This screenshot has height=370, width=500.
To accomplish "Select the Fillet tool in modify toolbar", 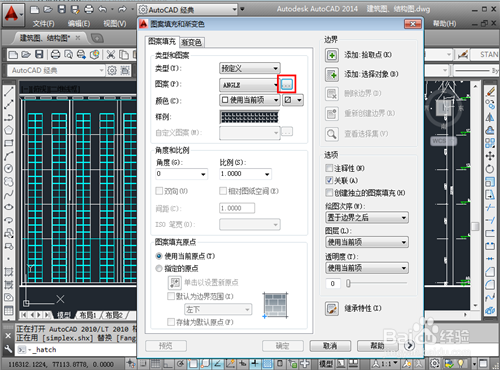I will point(490,285).
